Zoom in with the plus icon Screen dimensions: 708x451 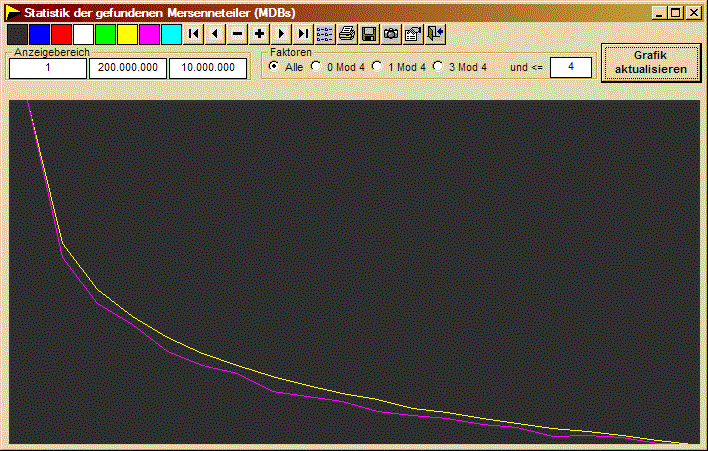(x=260, y=34)
